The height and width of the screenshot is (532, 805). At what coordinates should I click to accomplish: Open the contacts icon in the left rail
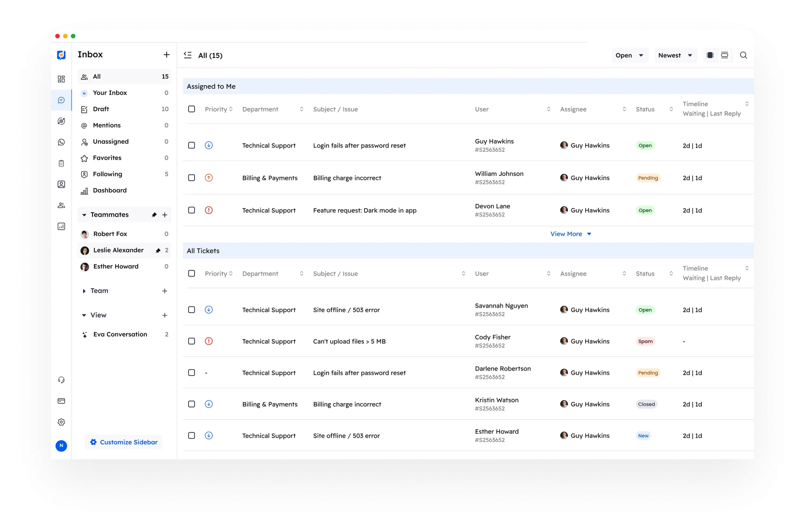tap(61, 184)
